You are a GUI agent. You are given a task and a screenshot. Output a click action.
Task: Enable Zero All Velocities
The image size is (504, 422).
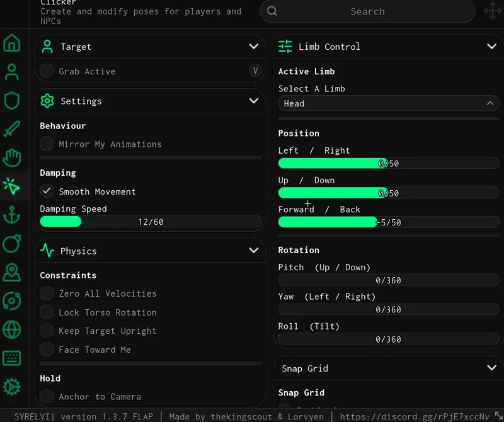47,294
